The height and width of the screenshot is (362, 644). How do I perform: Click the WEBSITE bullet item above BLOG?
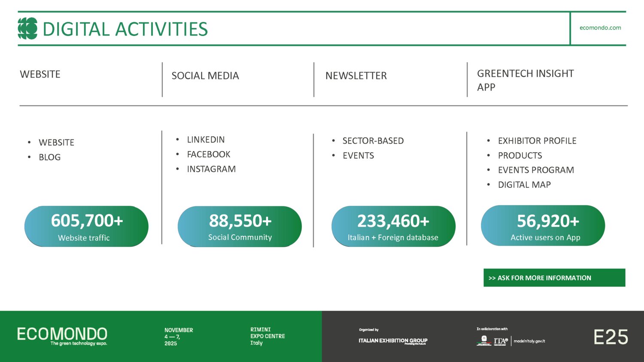pyautogui.click(x=56, y=142)
